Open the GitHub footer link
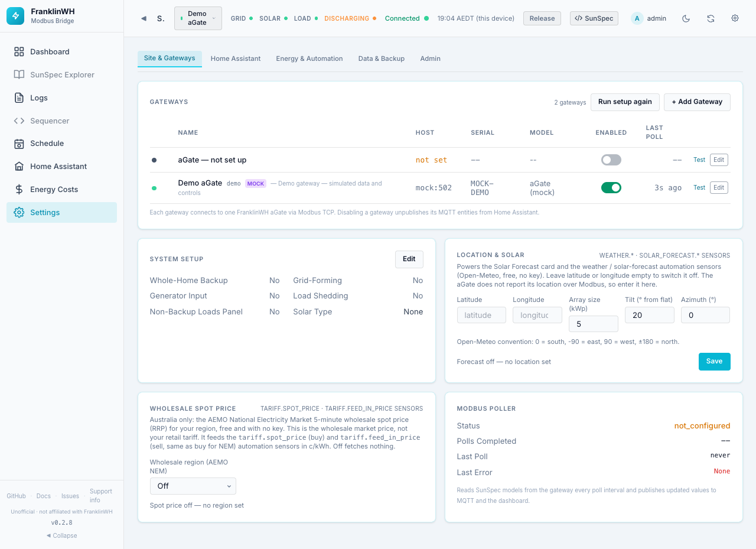Screen dimensions: 756x549 (17, 496)
